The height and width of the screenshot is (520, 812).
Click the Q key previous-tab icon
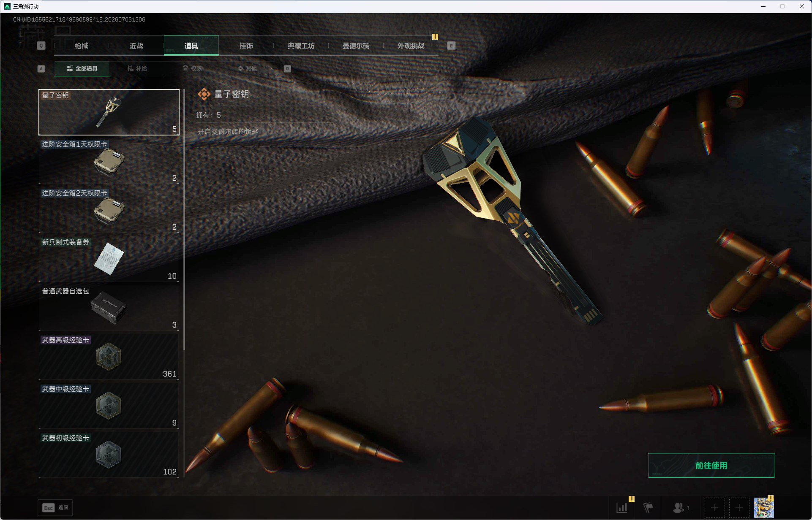pos(41,46)
